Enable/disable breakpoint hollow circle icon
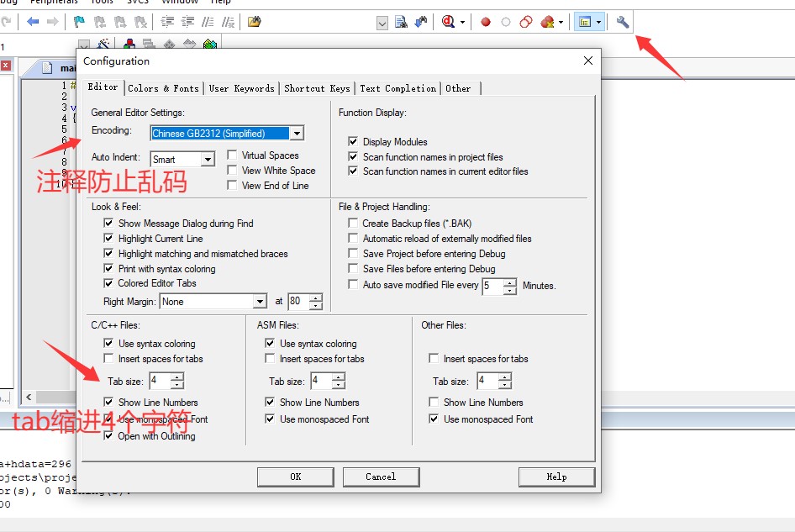The width and height of the screenshot is (795, 532). [506, 22]
